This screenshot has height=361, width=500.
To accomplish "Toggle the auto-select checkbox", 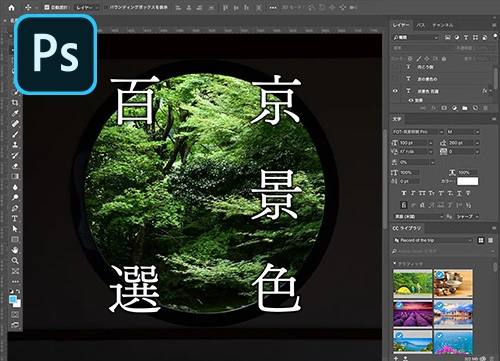I will click(47, 7).
